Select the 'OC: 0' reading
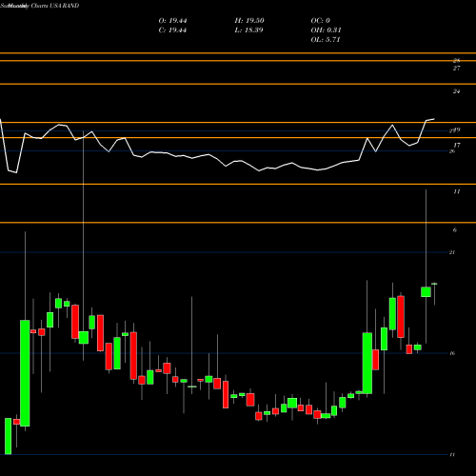Screen dimensions: 476x476 pos(321,21)
